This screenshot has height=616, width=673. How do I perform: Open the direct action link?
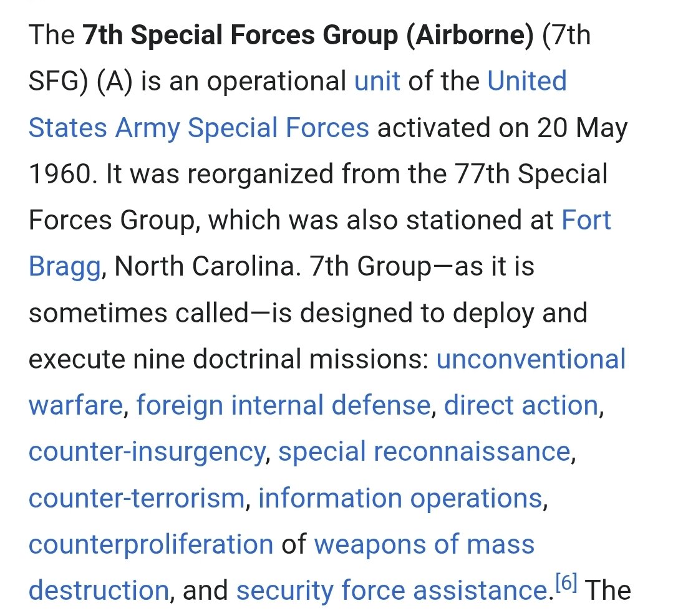[x=521, y=406]
